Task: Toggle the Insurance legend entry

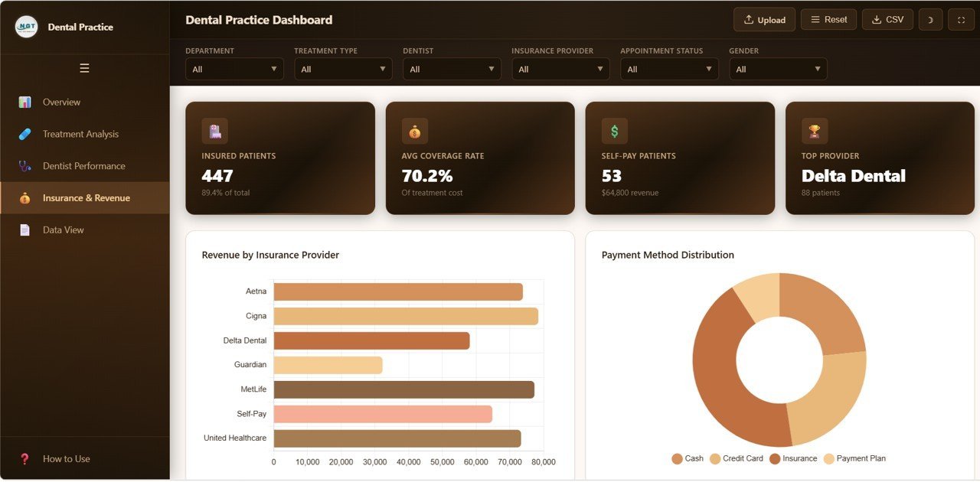Action: click(793, 458)
